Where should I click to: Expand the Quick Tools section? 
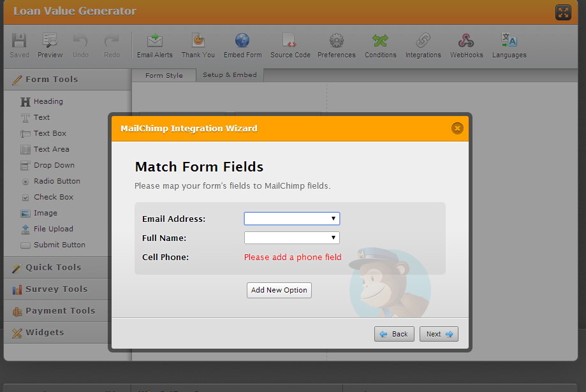coord(54,268)
